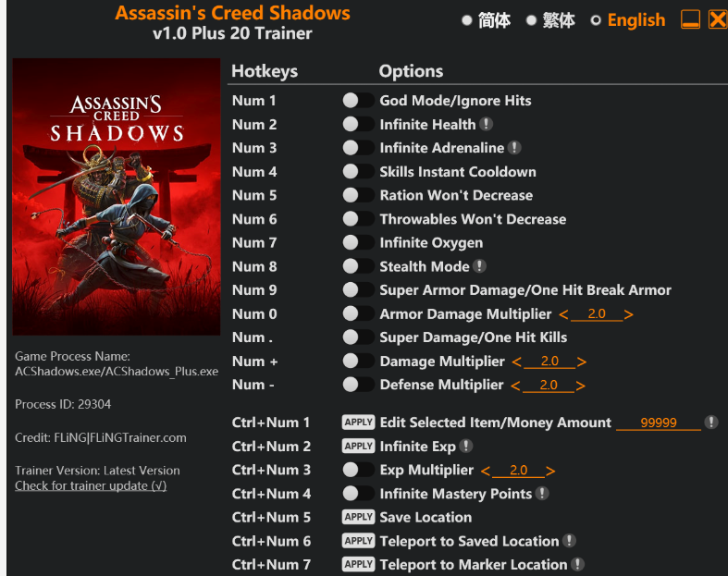Click info icon next to Infinite Exp

pyautogui.click(x=465, y=446)
